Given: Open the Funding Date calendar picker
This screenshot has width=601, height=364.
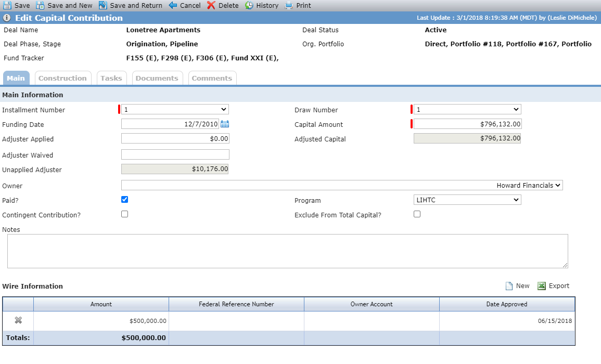Looking at the screenshot, I should [225, 124].
